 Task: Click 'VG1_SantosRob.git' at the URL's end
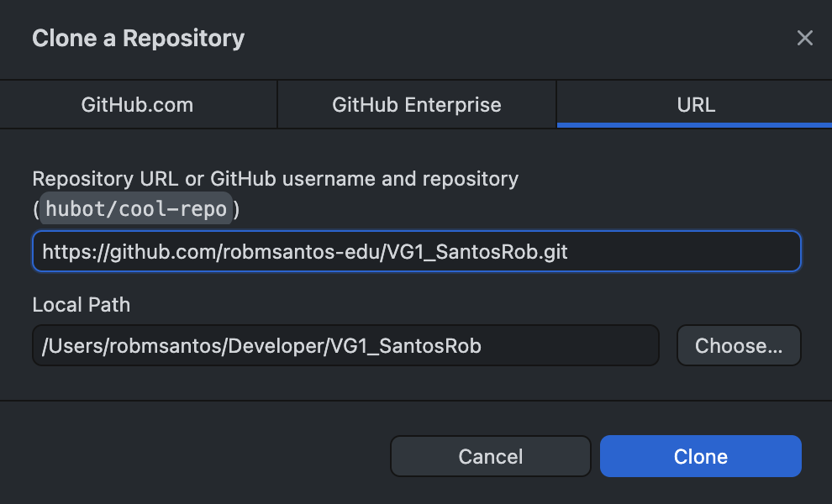point(477,252)
